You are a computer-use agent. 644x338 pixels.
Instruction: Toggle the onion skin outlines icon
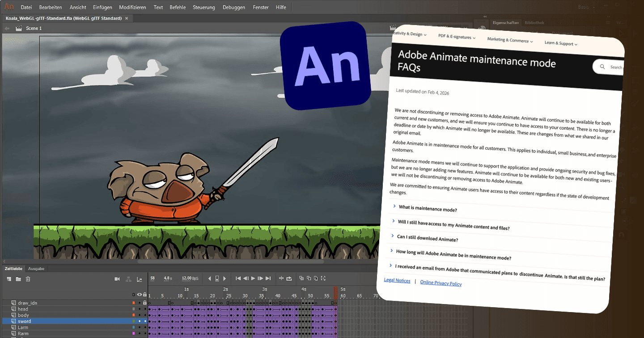309,278
